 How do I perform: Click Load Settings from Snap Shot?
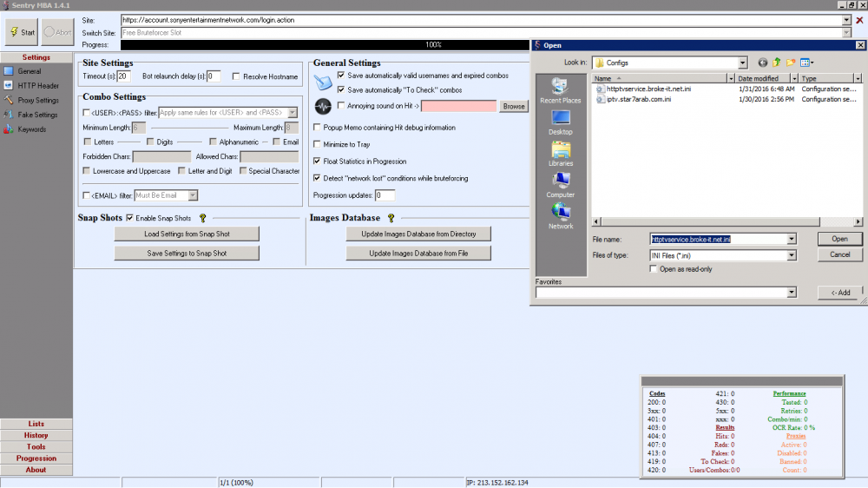[x=186, y=234]
